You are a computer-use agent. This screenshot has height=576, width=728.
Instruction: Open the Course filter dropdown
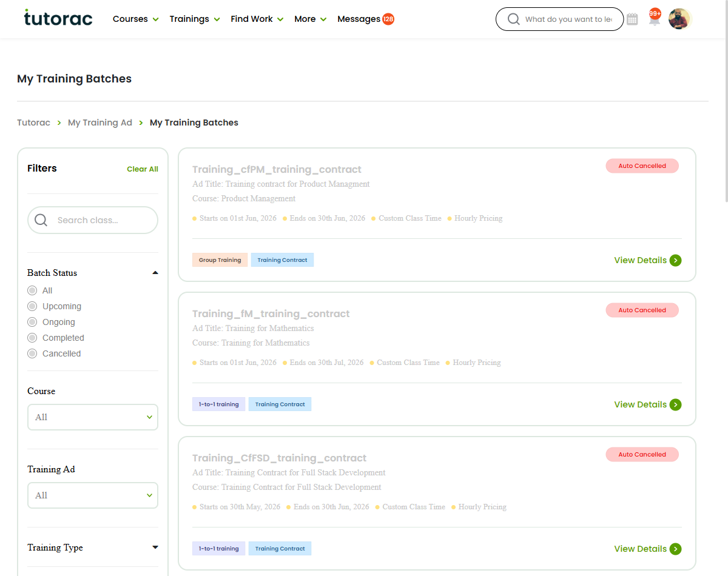(x=93, y=417)
